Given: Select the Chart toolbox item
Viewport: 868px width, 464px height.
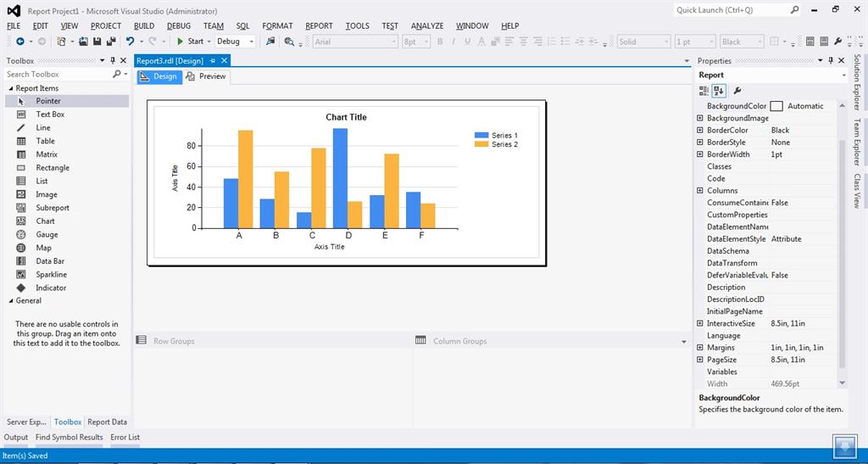Looking at the screenshot, I should [x=67, y=221].
